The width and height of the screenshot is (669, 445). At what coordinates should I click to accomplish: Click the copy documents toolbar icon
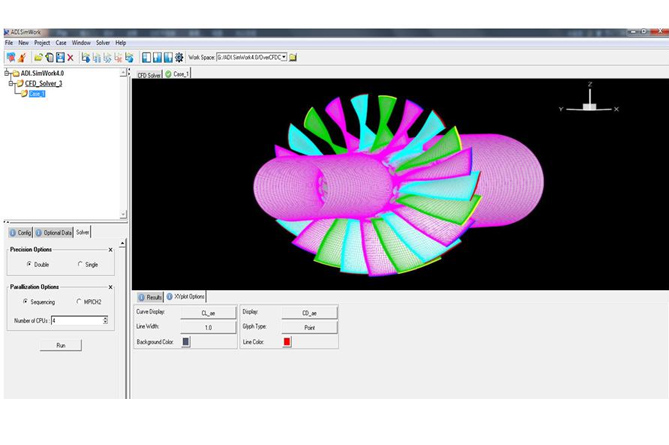48,58
